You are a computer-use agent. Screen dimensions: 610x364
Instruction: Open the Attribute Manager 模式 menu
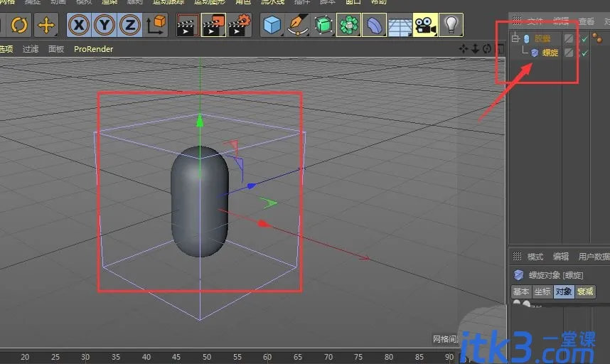(535, 257)
